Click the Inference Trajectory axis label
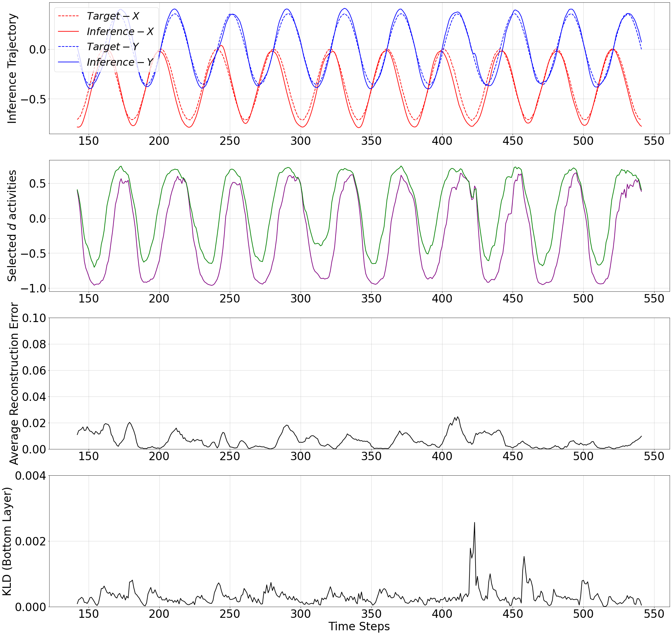This screenshot has height=635, width=672. [x=12, y=68]
